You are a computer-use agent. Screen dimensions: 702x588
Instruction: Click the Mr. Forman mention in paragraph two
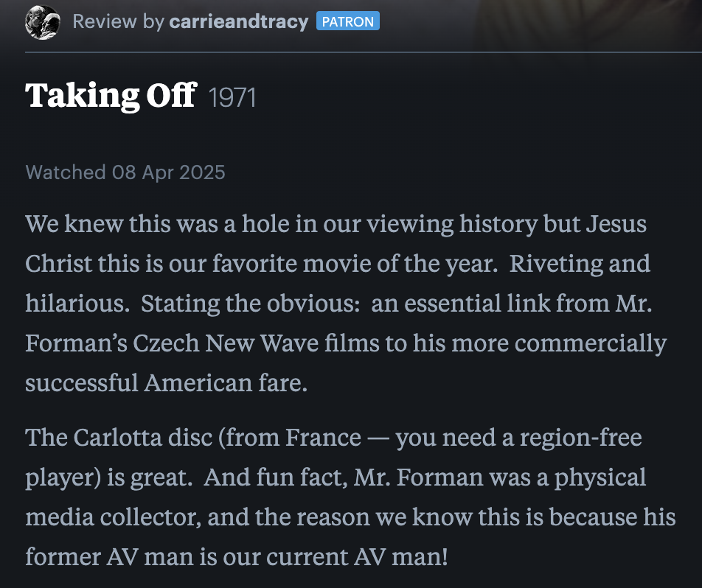pos(417,477)
